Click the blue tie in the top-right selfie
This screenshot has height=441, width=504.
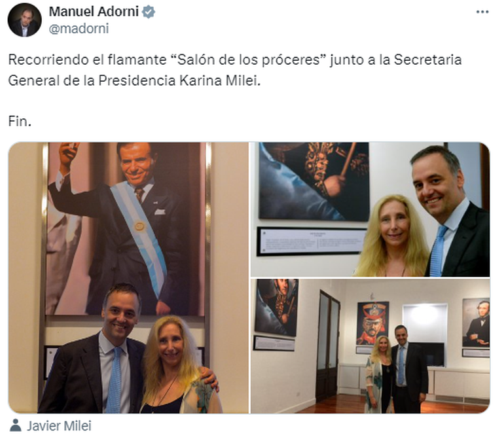pyautogui.click(x=438, y=251)
